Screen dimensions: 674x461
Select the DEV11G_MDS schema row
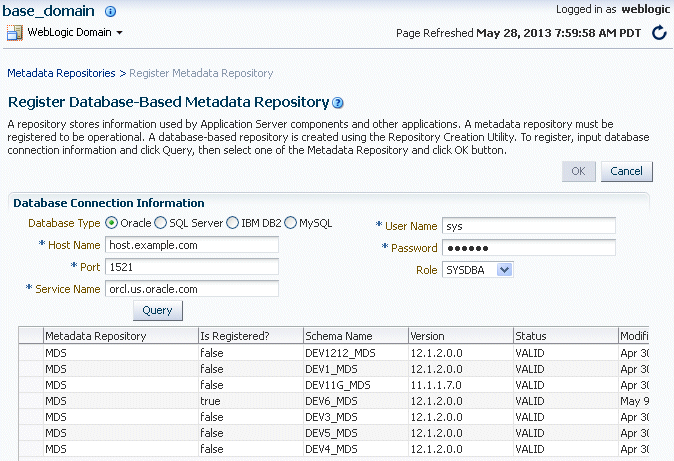tap(334, 385)
